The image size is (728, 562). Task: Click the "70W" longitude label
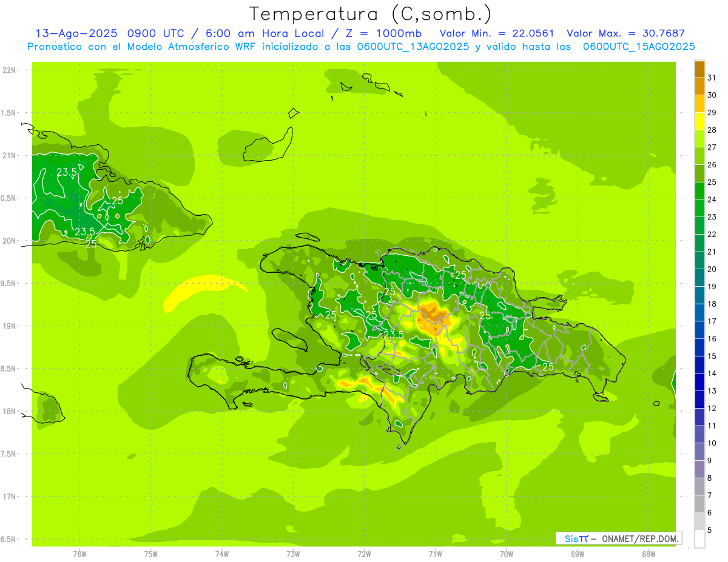coord(507,554)
